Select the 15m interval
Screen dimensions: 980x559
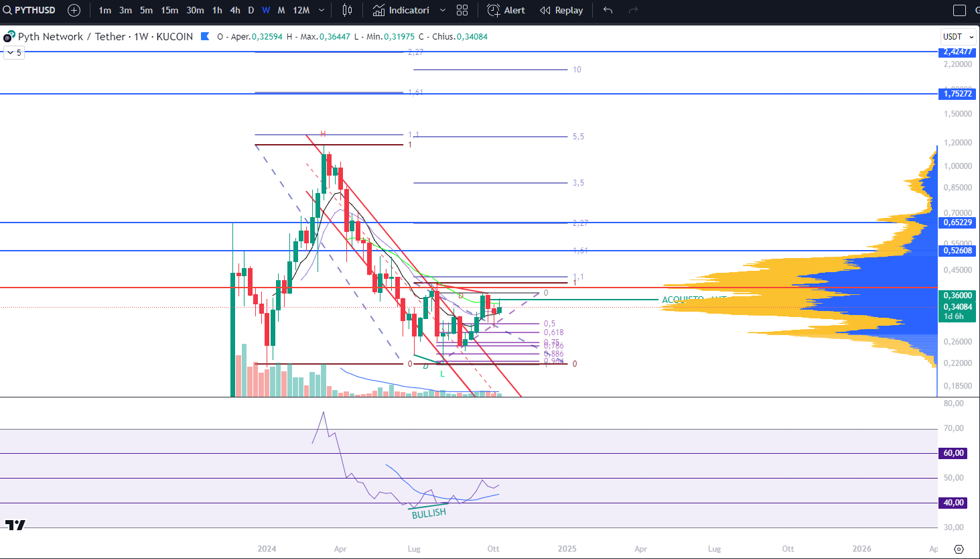pos(169,10)
